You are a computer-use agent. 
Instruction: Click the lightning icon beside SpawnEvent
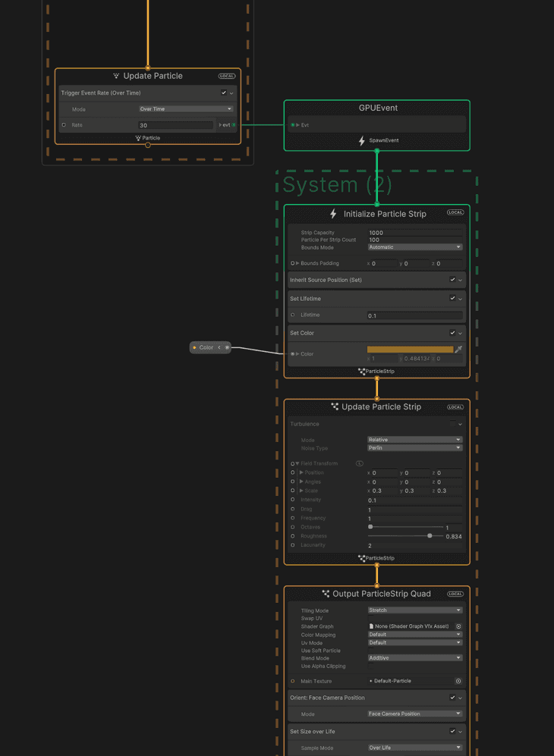tap(361, 141)
